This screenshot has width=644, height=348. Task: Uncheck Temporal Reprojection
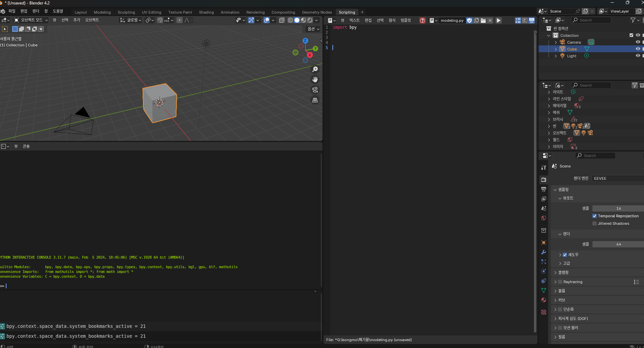(x=595, y=216)
